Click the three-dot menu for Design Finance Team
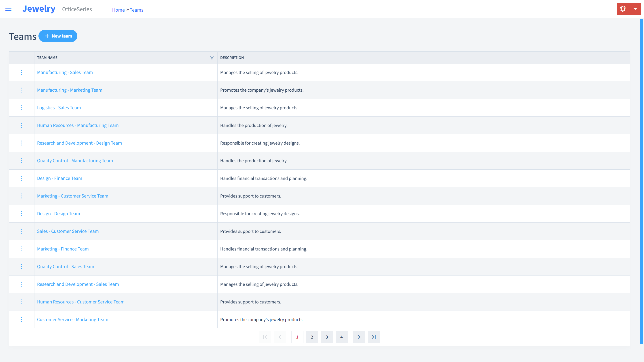This screenshot has width=644, height=362. tap(21, 178)
